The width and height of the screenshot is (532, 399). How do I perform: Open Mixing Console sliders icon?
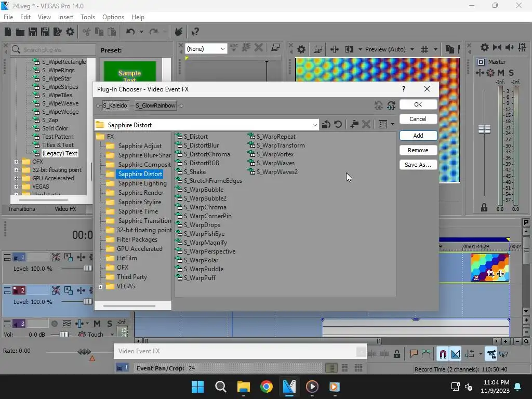(x=522, y=47)
